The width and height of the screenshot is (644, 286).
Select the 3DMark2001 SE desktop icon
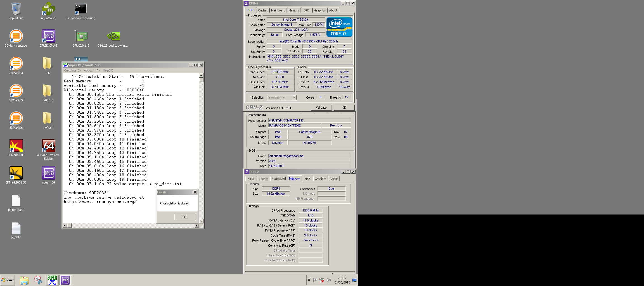click(16, 175)
